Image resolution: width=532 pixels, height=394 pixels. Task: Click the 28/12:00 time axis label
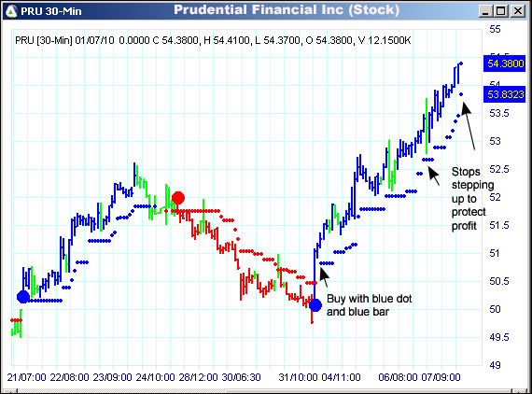pos(198,377)
